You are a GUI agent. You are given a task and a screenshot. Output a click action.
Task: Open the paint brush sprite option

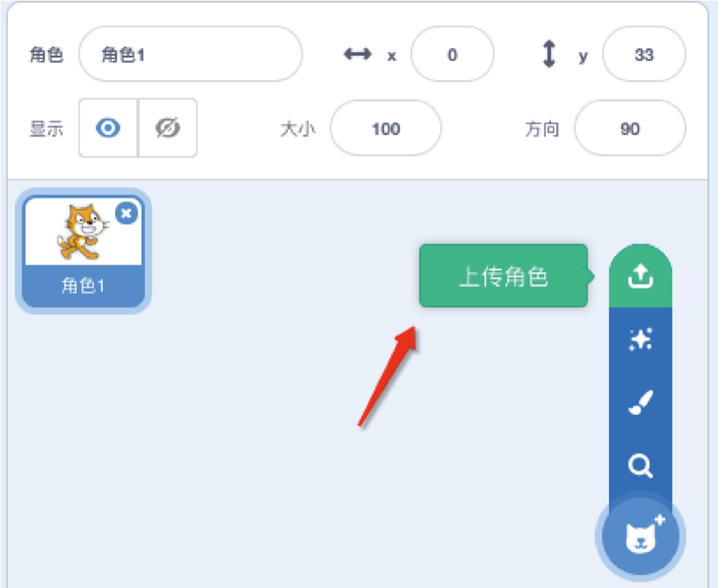[640, 403]
